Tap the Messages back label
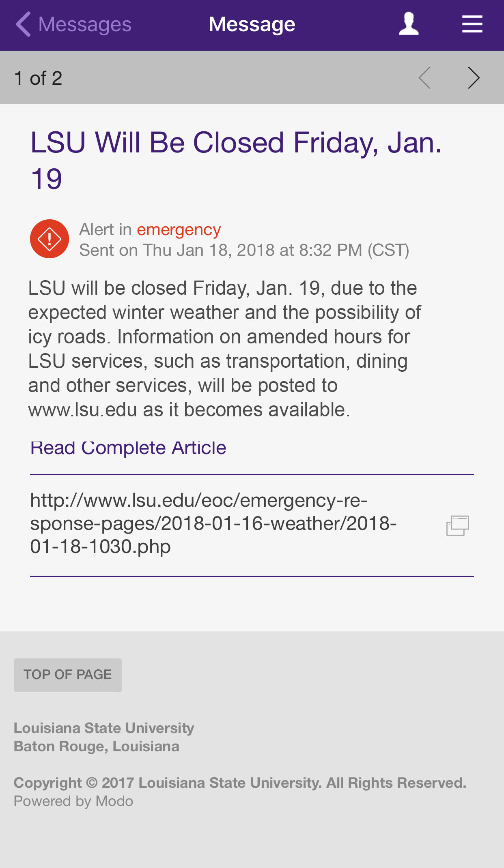The image size is (504, 868). pyautogui.click(x=85, y=24)
